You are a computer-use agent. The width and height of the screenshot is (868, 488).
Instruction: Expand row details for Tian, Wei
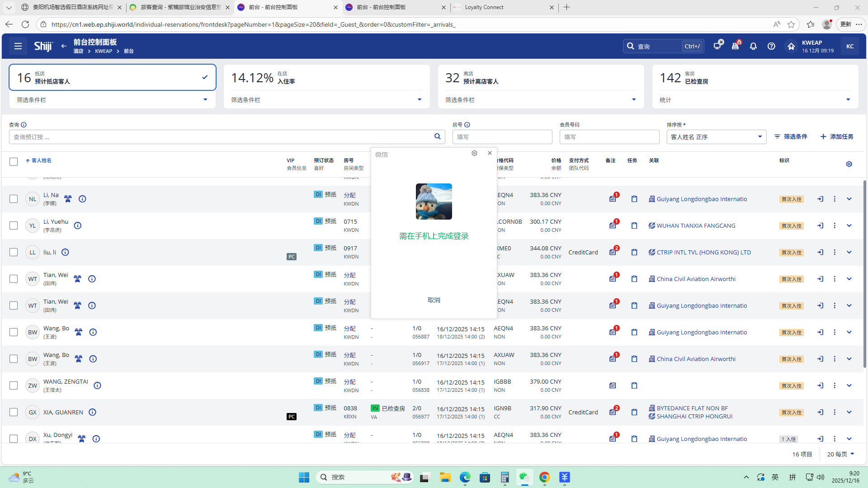(849, 279)
